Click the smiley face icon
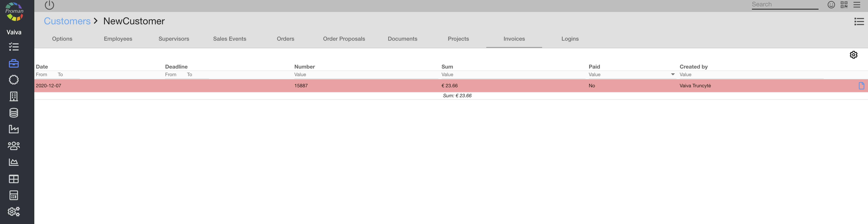 coord(831,5)
